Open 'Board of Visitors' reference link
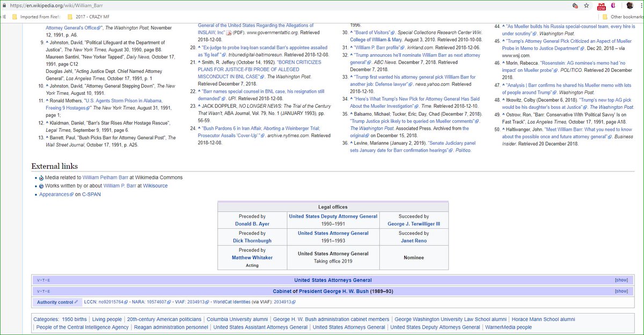Viewport: 644px width, 335px height. (374, 33)
